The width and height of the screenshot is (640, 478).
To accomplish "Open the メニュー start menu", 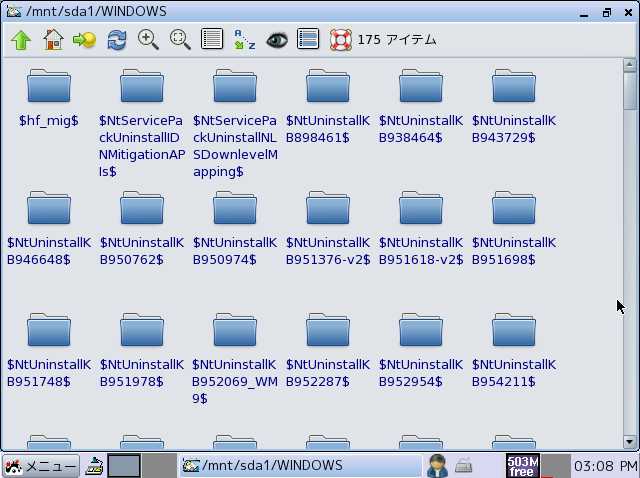I will tap(40, 466).
